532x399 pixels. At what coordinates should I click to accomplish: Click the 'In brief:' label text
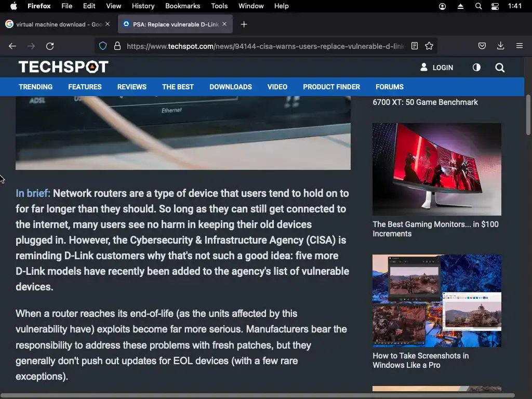(x=33, y=193)
